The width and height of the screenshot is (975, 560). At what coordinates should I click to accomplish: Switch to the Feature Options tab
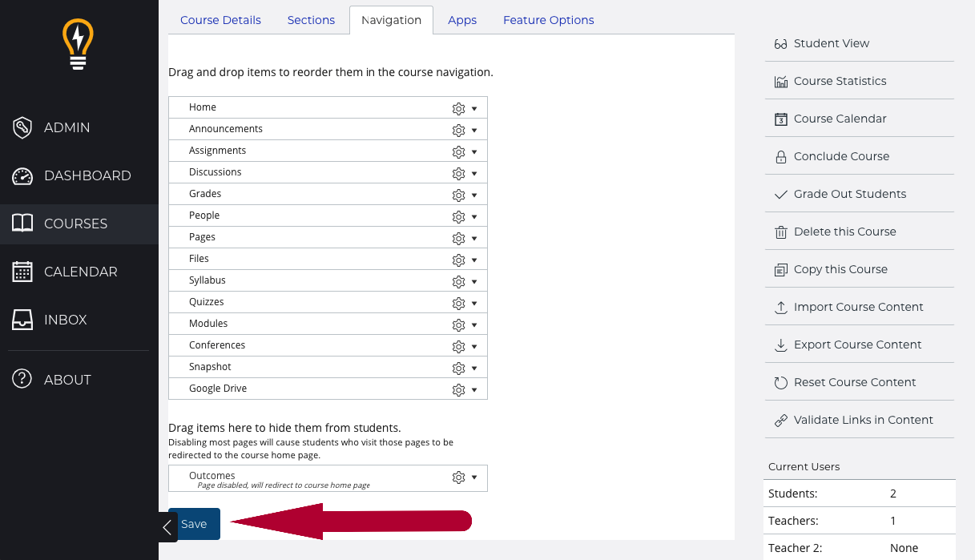point(548,20)
